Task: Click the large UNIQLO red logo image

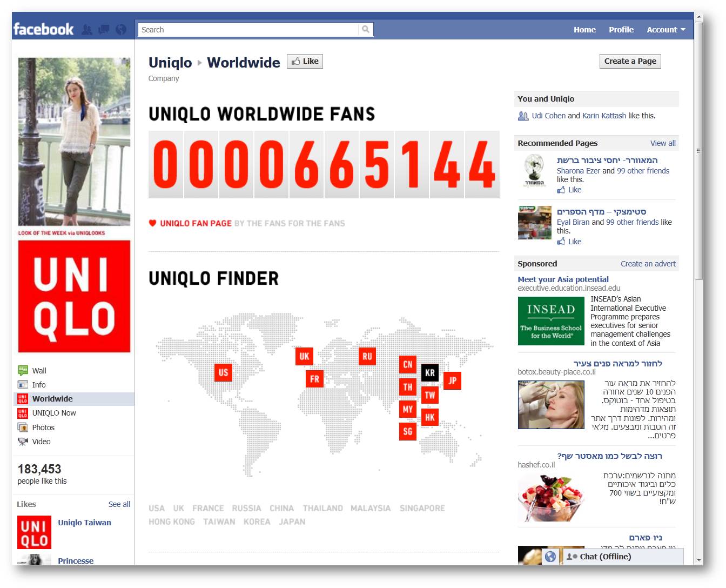Action: click(x=75, y=296)
